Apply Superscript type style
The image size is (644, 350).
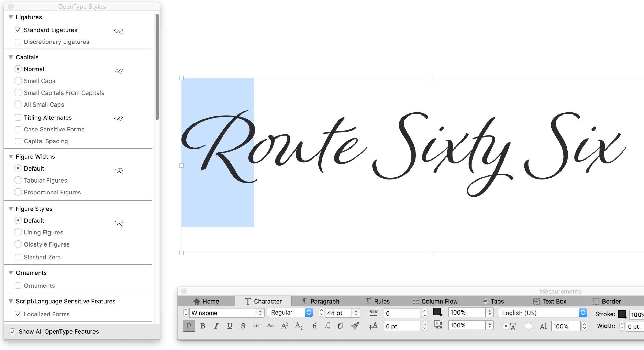click(285, 326)
